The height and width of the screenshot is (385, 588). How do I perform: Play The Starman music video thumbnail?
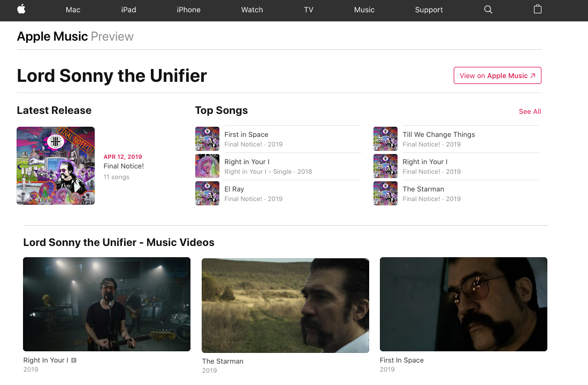pyautogui.click(x=285, y=305)
